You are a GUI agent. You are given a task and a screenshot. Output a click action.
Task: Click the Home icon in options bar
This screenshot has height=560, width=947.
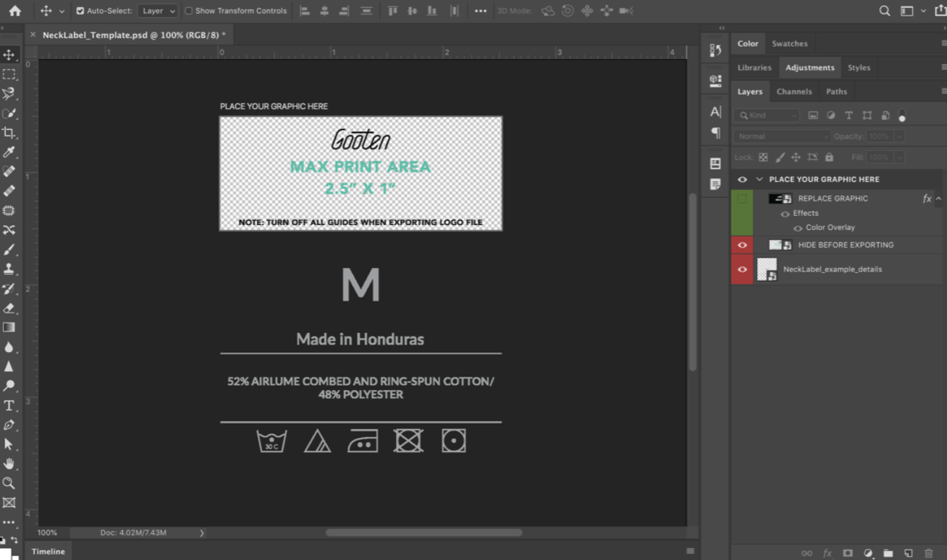[x=15, y=11]
